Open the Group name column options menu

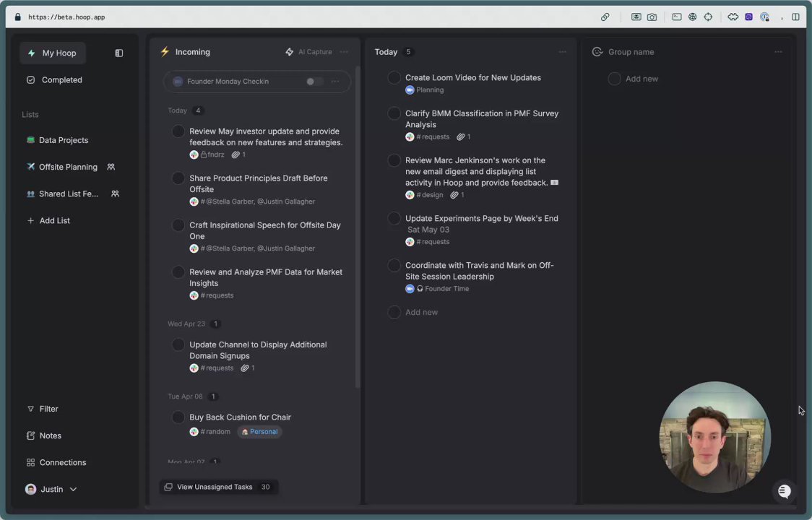coord(778,52)
